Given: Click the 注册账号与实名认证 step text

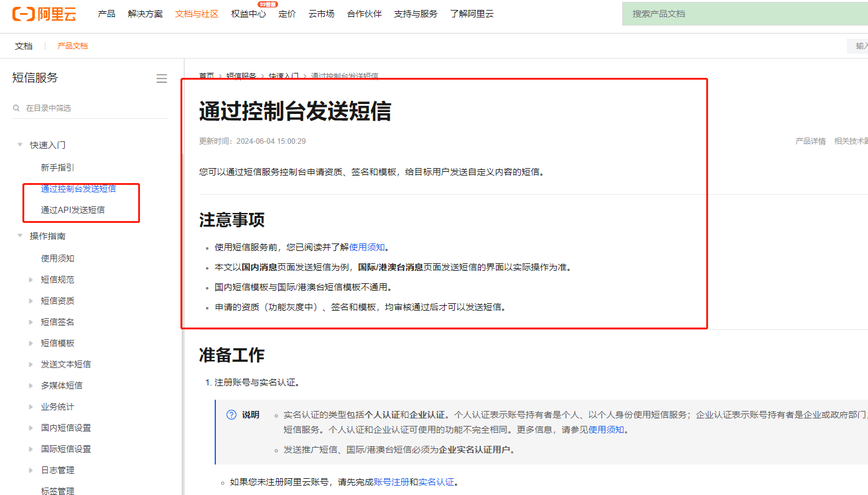Looking at the screenshot, I should (257, 382).
